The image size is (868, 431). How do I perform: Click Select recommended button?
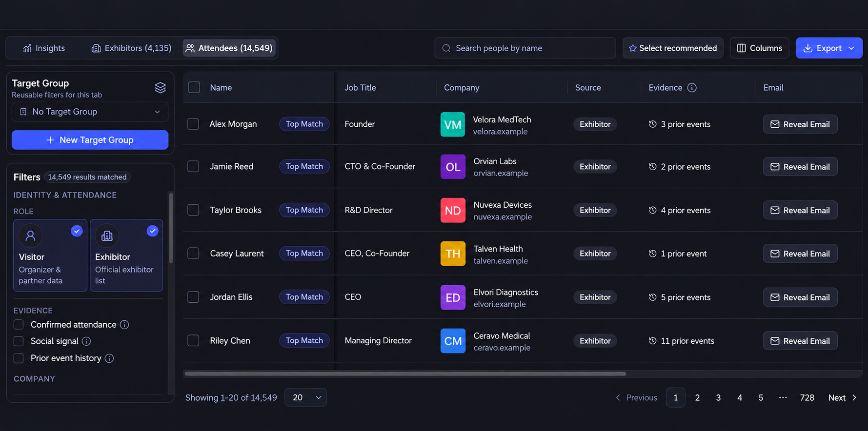click(673, 48)
